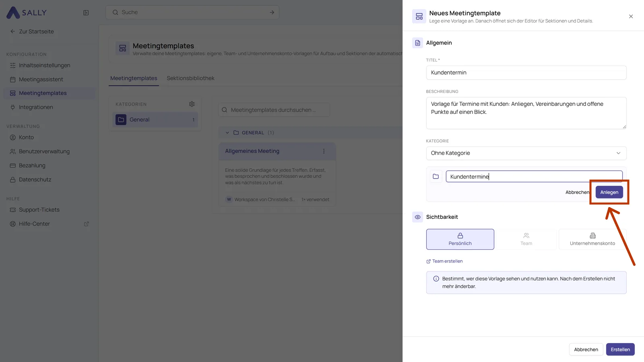Click Meetingtemplates durchsuchen search field
The height and width of the screenshot is (362, 644).
pyautogui.click(x=274, y=110)
